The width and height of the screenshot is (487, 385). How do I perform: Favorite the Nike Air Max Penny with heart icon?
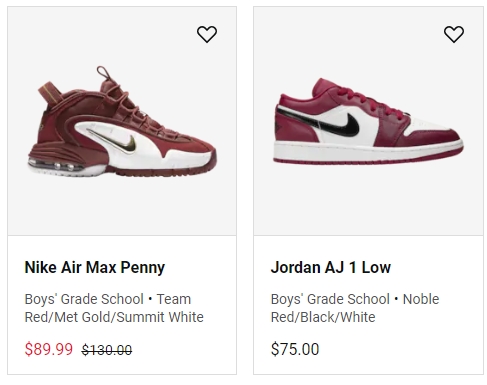tap(207, 34)
